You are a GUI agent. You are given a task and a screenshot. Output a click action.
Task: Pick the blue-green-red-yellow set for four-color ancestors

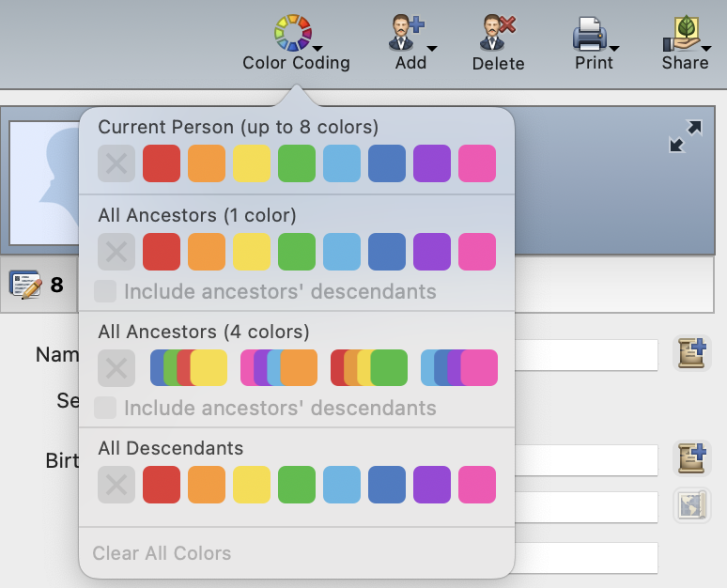click(189, 368)
